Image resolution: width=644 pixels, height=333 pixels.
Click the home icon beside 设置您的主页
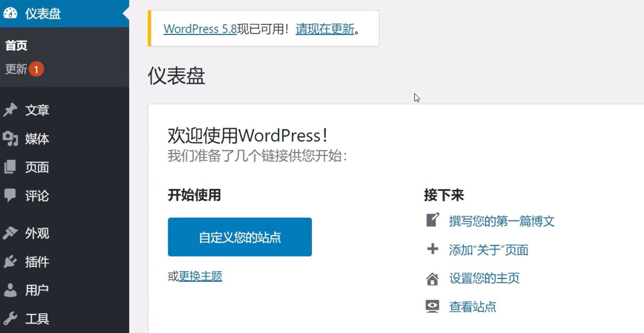click(432, 279)
